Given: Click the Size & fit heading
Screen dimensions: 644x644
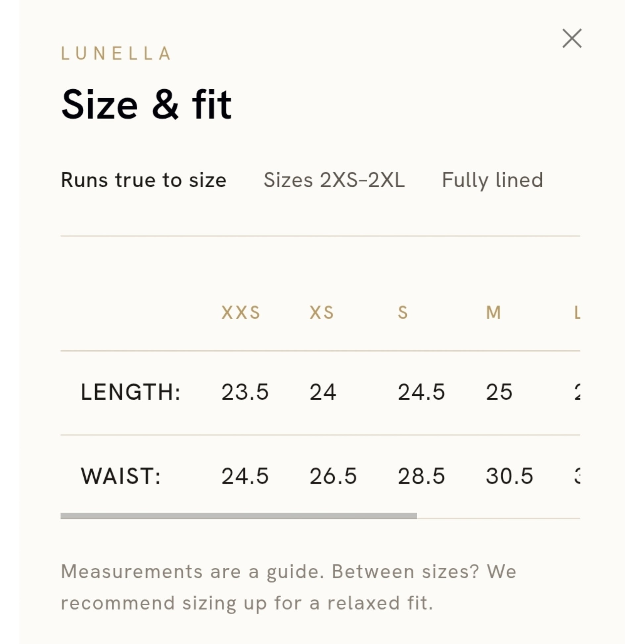Looking at the screenshot, I should [x=146, y=105].
